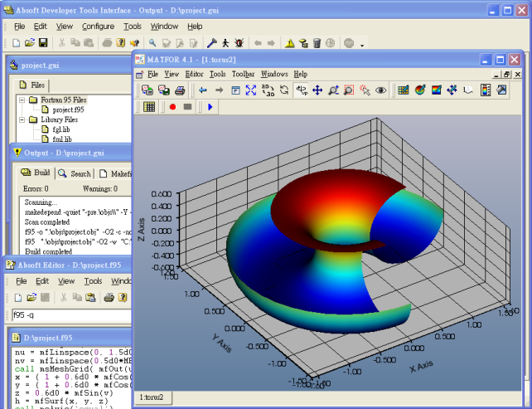Click the 'Scan completed' output line
This screenshot has width=532, height=409.
[x=47, y=222]
